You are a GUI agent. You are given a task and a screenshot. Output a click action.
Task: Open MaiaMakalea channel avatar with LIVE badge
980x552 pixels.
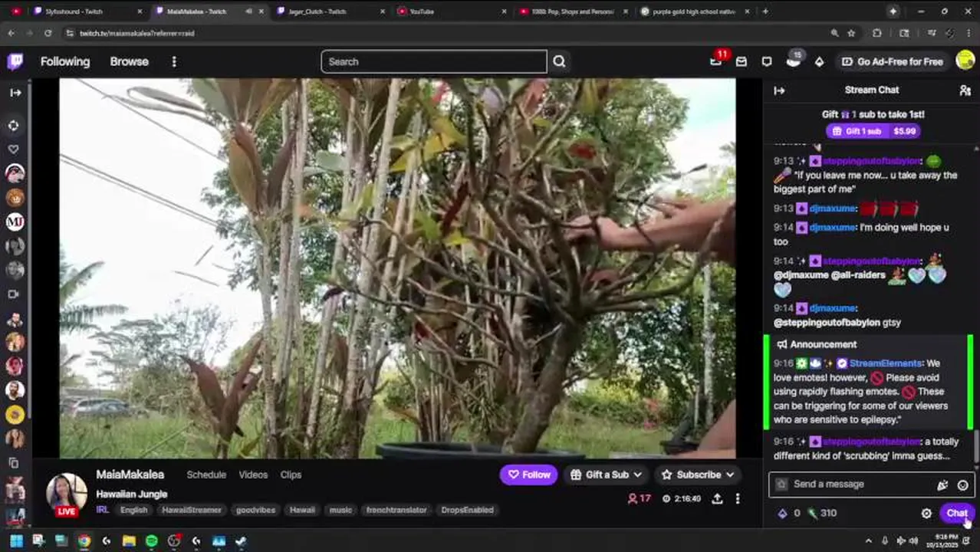pyautogui.click(x=66, y=495)
